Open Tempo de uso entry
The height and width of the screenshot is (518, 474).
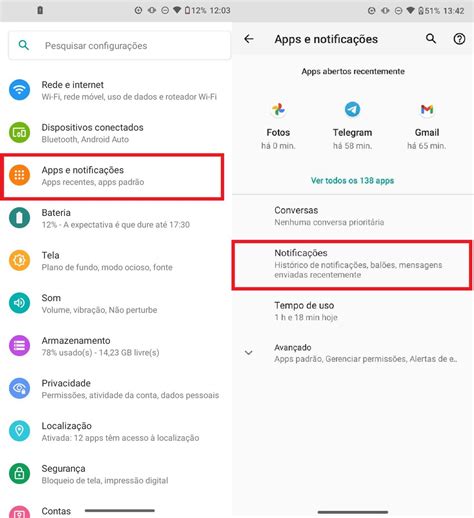[353, 311]
